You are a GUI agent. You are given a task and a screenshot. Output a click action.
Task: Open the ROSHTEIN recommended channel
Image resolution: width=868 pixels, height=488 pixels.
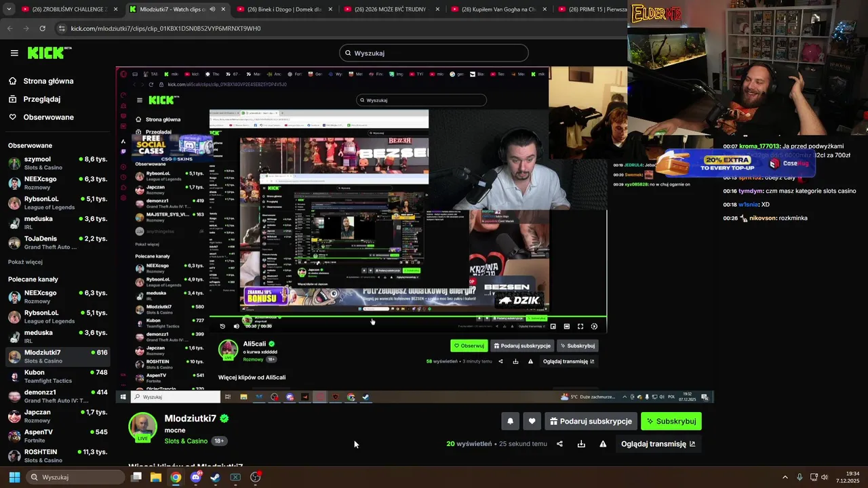pos(58,456)
